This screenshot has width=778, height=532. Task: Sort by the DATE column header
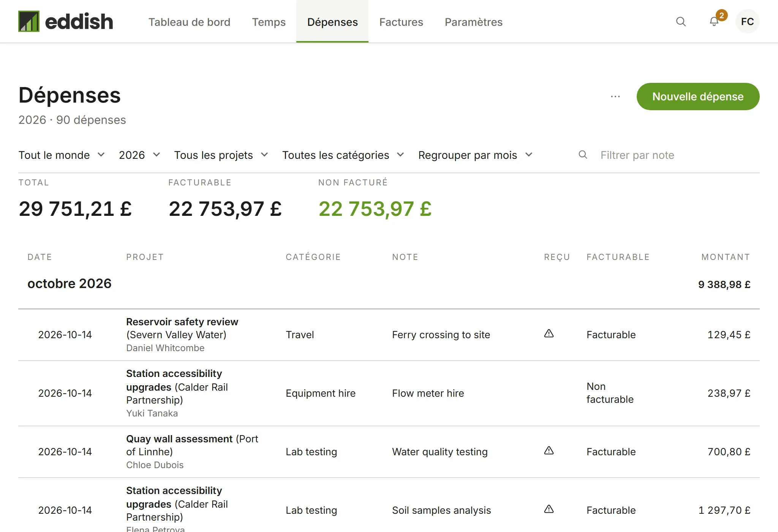pyautogui.click(x=40, y=257)
